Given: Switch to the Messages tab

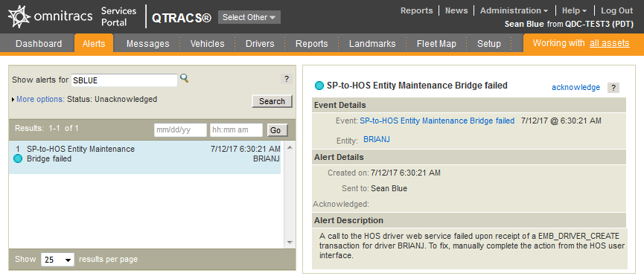Looking at the screenshot, I should pyautogui.click(x=148, y=43).
